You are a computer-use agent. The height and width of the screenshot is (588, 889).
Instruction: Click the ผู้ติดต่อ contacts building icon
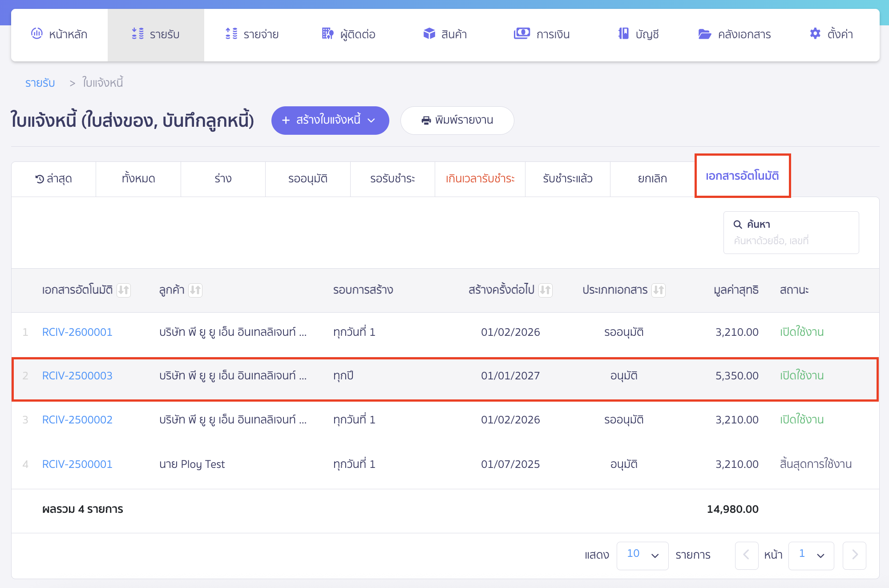coord(327,33)
